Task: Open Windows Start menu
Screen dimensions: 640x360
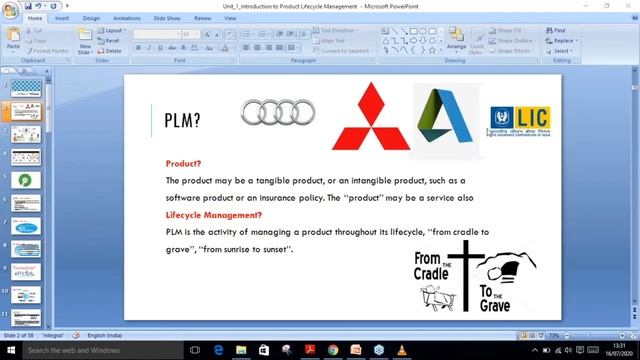Action: (x=11, y=350)
